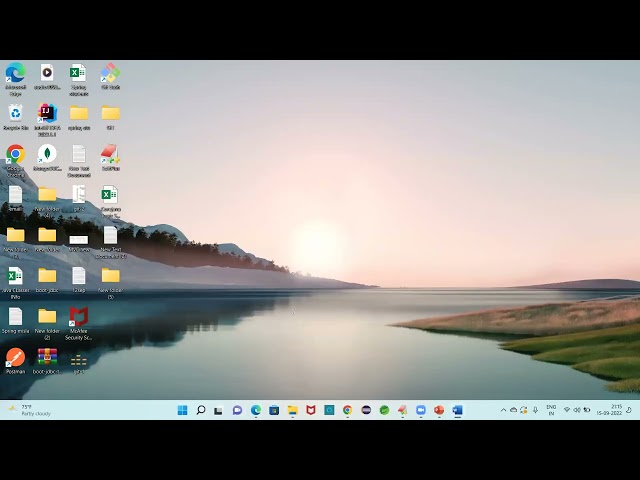This screenshot has height=480, width=640.
Task: Switch to Google Chrome in the taskbar
Action: (x=347, y=410)
